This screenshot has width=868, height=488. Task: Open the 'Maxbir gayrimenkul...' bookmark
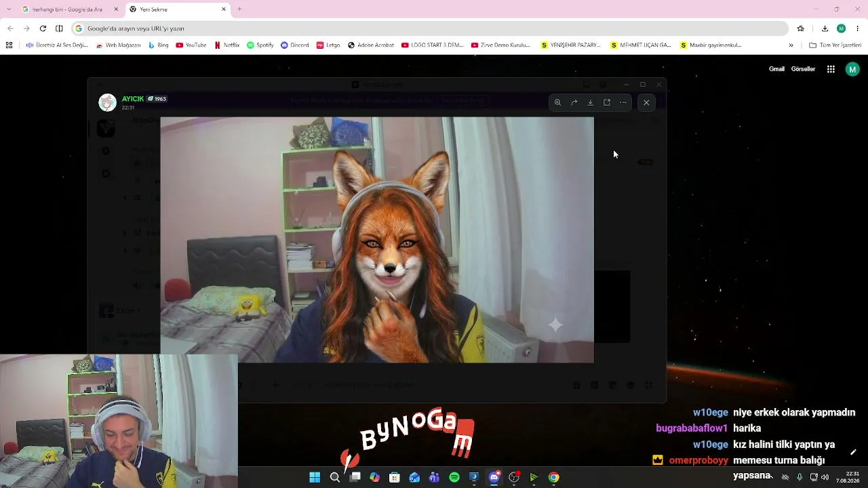[711, 45]
